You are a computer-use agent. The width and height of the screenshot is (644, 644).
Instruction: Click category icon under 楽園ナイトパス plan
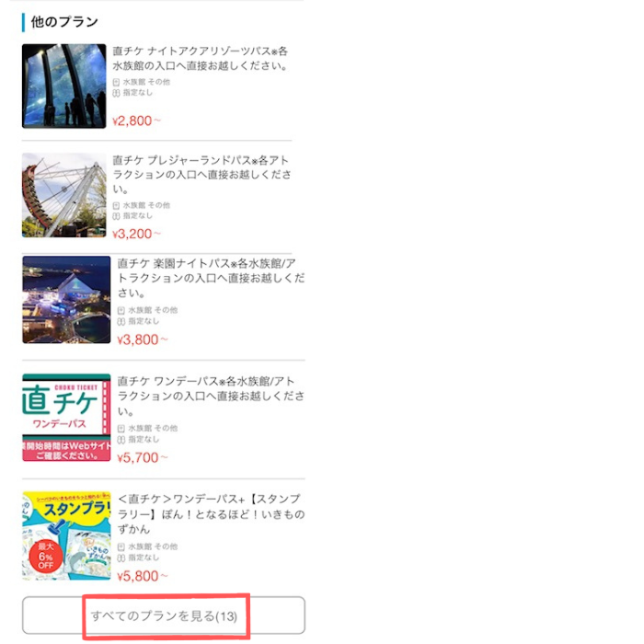click(x=121, y=311)
